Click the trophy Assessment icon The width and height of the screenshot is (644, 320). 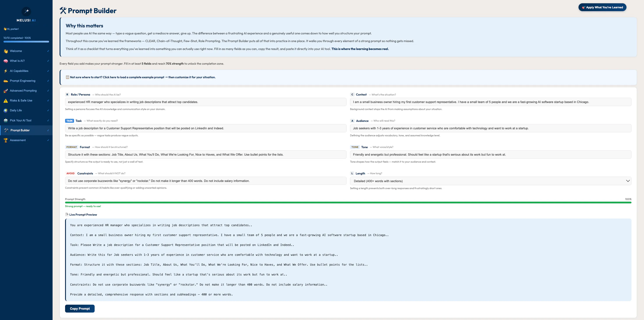coord(6,140)
